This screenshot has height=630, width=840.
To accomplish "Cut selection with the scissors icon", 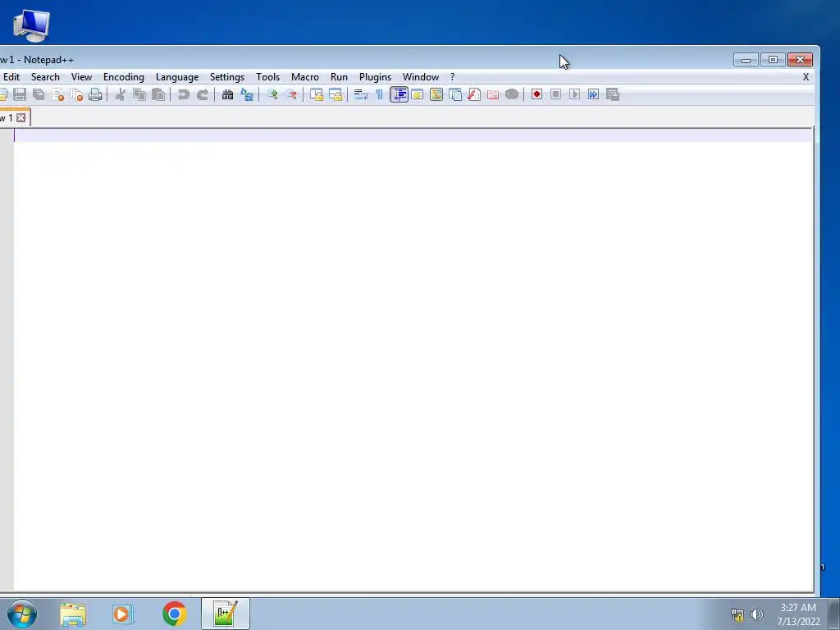I will pos(120,95).
